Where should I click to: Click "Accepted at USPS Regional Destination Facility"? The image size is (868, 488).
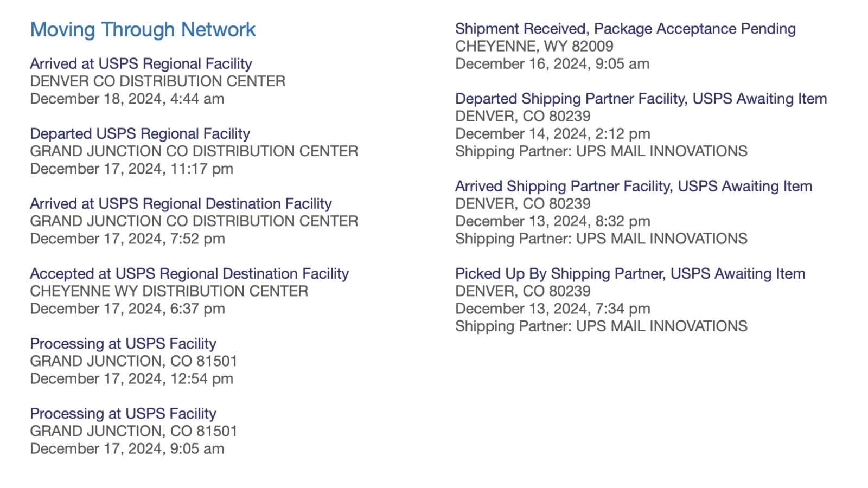(189, 274)
